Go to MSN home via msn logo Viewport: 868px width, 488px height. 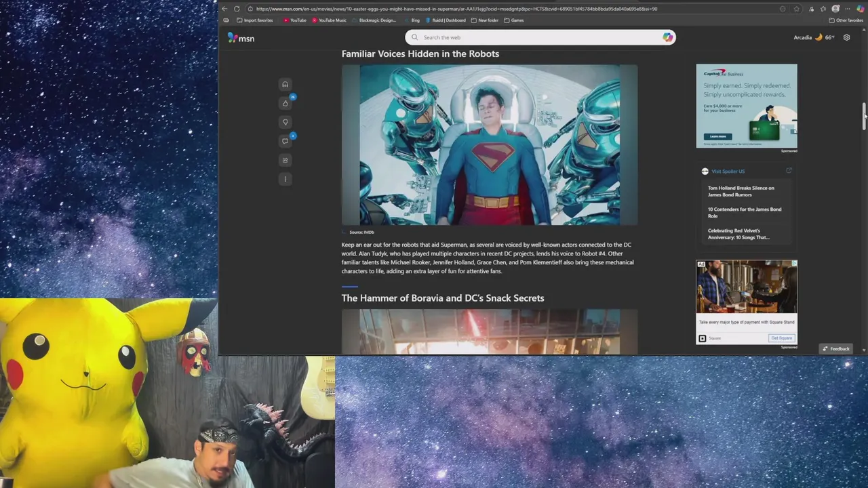[x=241, y=38]
